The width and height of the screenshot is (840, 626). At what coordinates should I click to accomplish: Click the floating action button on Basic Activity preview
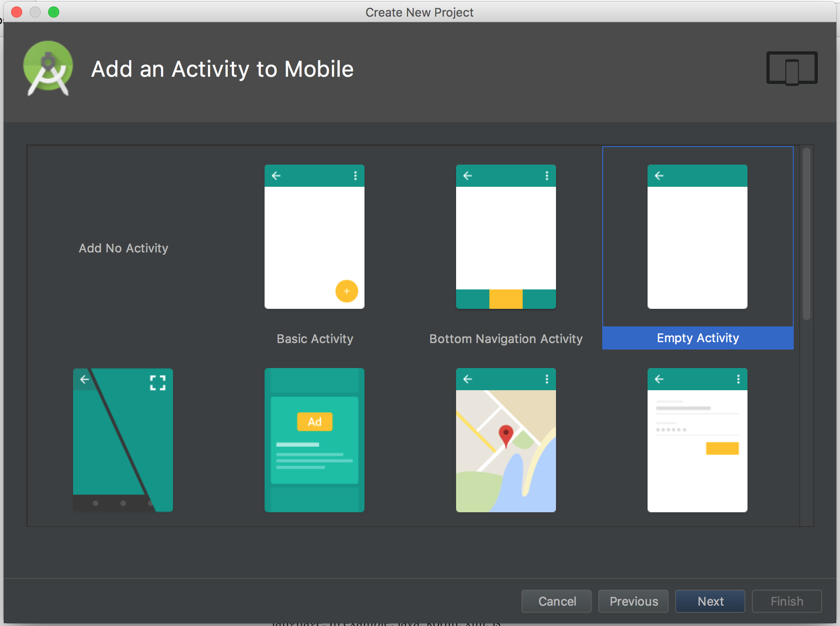[346, 292]
